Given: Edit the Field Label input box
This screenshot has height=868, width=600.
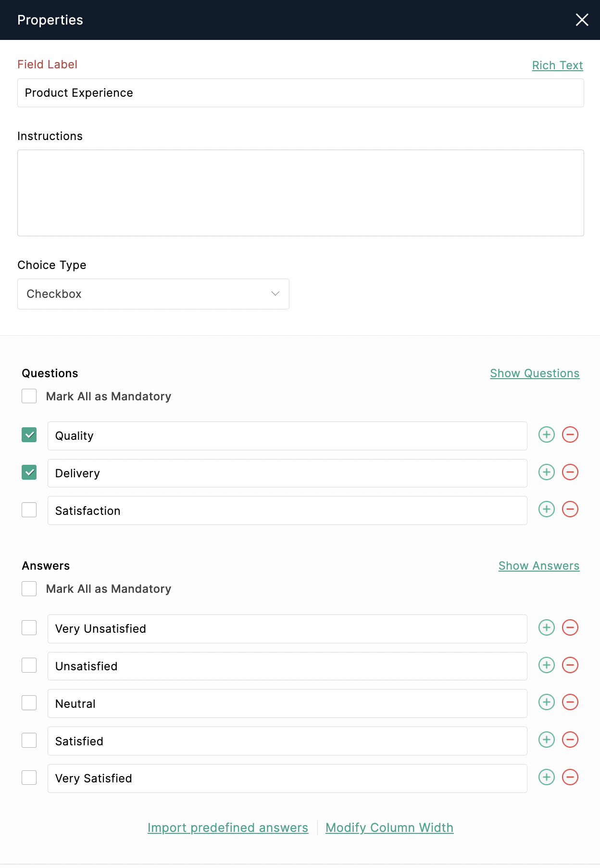Looking at the screenshot, I should pyautogui.click(x=300, y=93).
